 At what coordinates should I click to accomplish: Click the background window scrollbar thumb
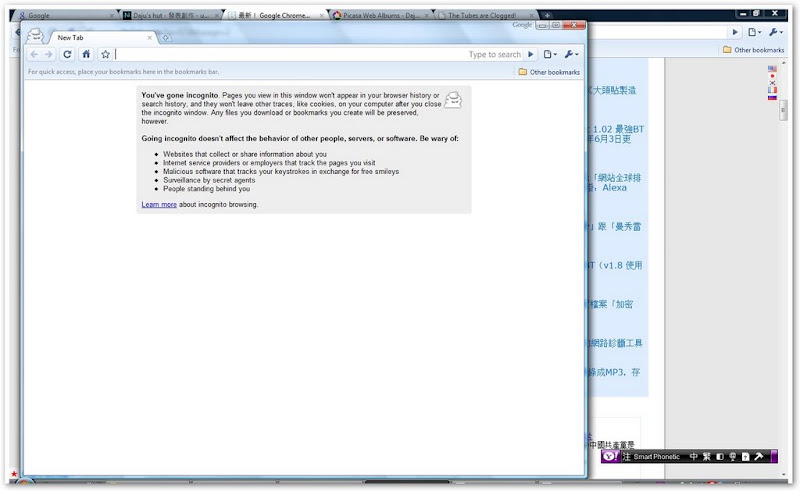coord(784,110)
